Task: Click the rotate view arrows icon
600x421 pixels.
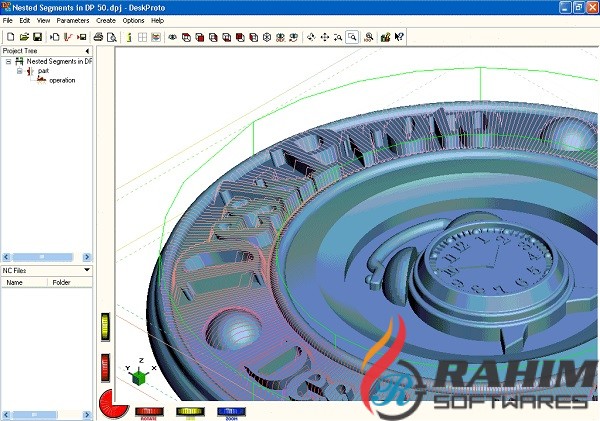Action: pyautogui.click(x=311, y=37)
